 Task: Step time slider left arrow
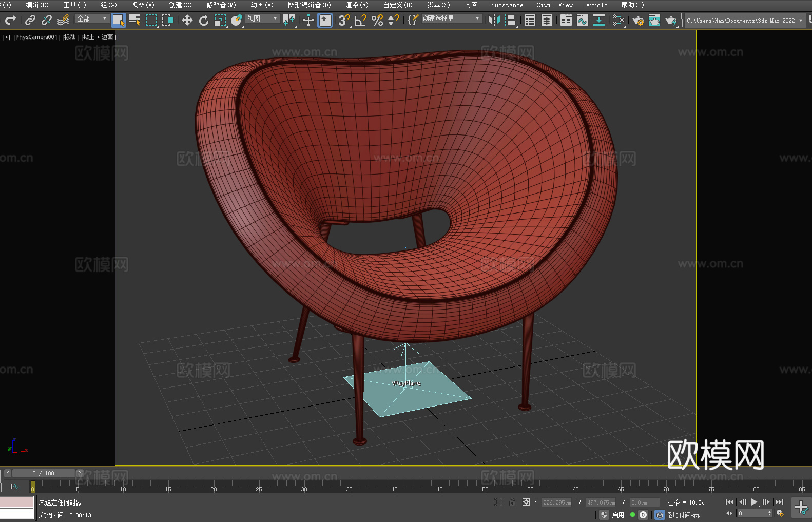point(8,473)
